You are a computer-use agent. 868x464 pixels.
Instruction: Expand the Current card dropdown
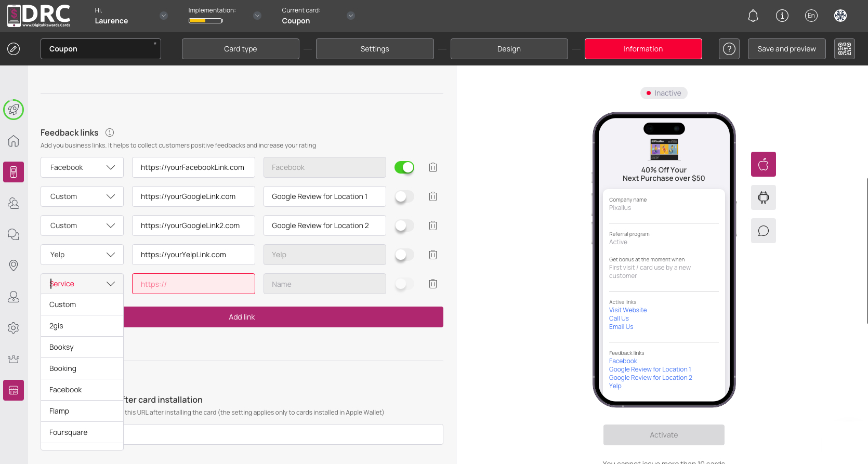pos(351,16)
